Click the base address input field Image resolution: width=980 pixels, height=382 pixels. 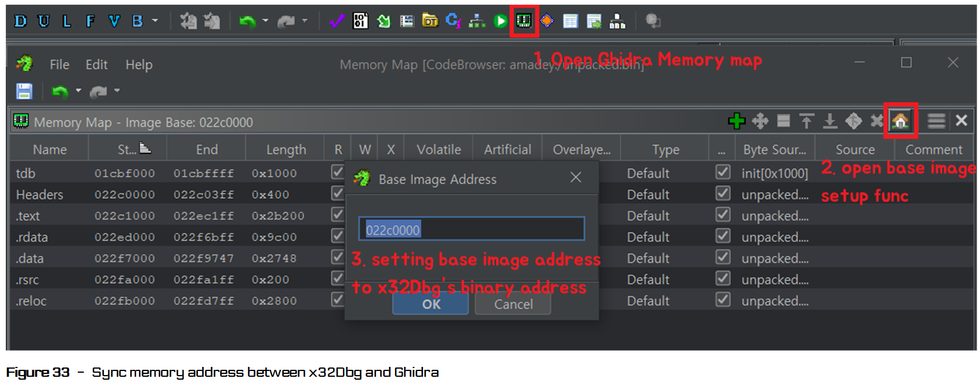(x=471, y=229)
